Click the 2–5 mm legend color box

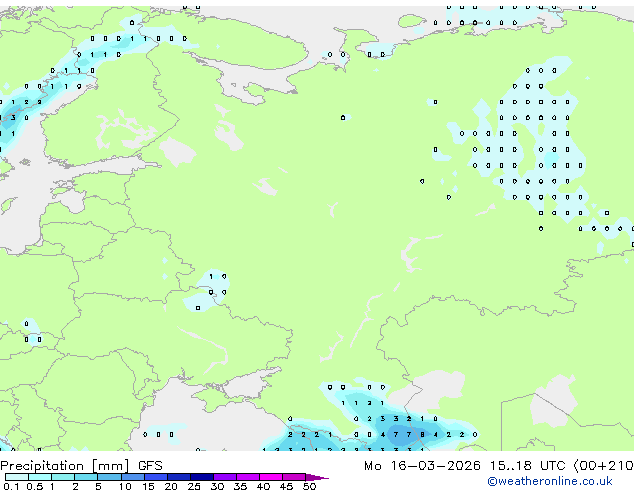click(86, 477)
